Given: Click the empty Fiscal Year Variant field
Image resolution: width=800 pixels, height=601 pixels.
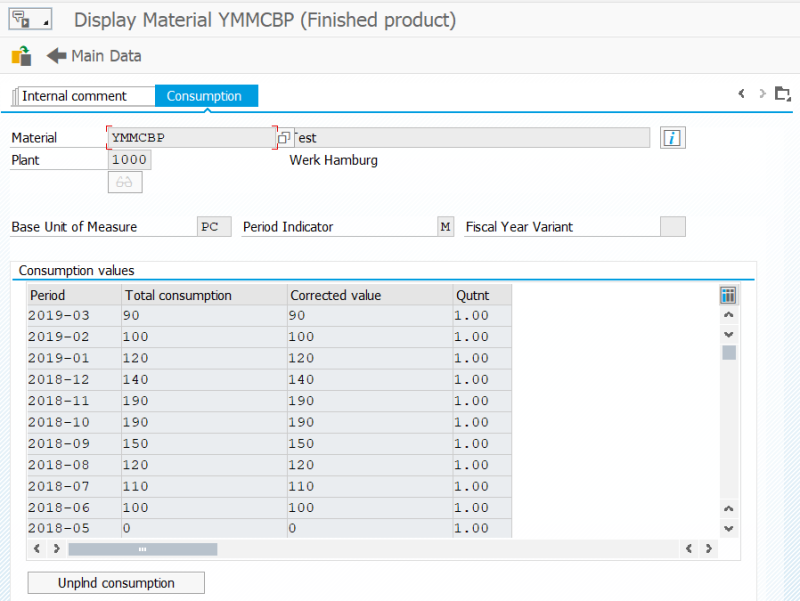Looking at the screenshot, I should point(672,227).
